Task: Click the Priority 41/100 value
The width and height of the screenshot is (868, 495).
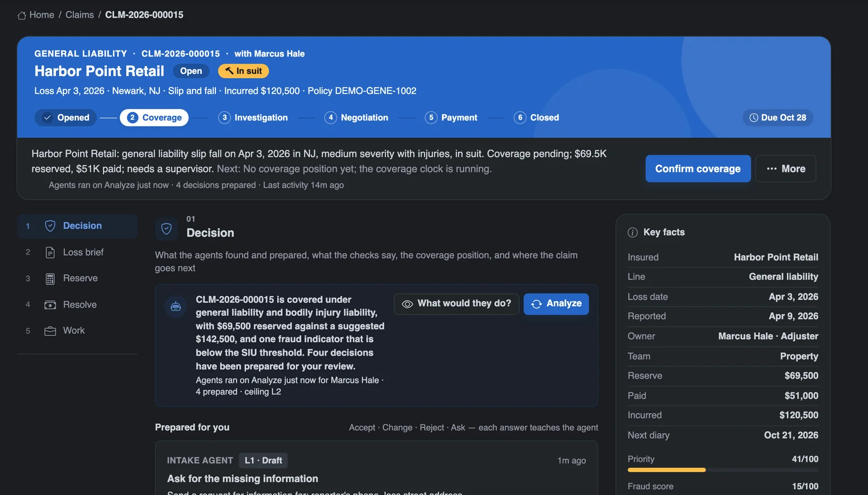Action: point(805,459)
